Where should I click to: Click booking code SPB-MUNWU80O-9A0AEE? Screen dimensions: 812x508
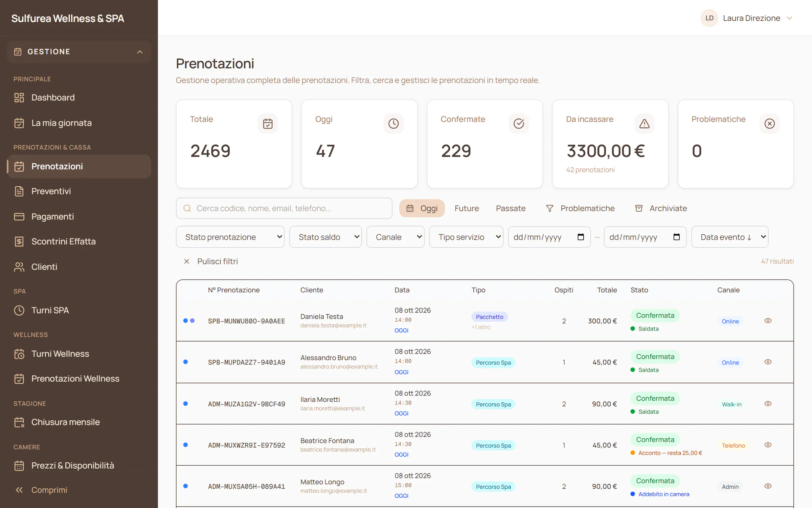(x=246, y=321)
